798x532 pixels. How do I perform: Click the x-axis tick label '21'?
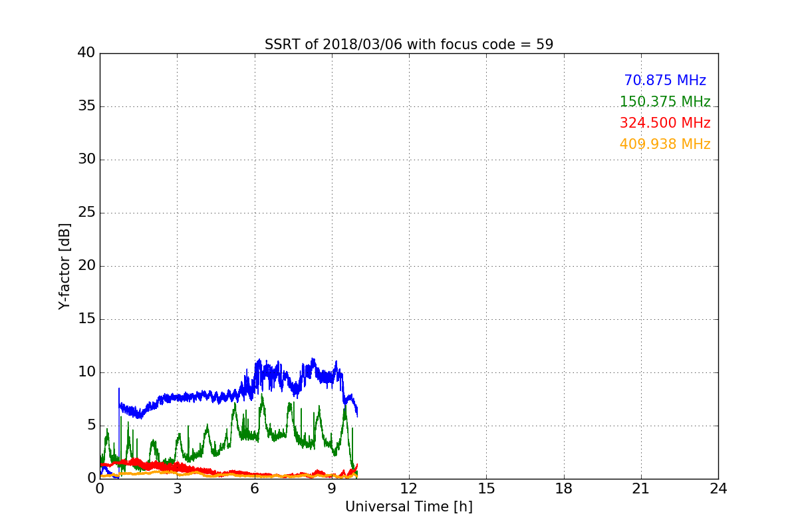(x=641, y=489)
